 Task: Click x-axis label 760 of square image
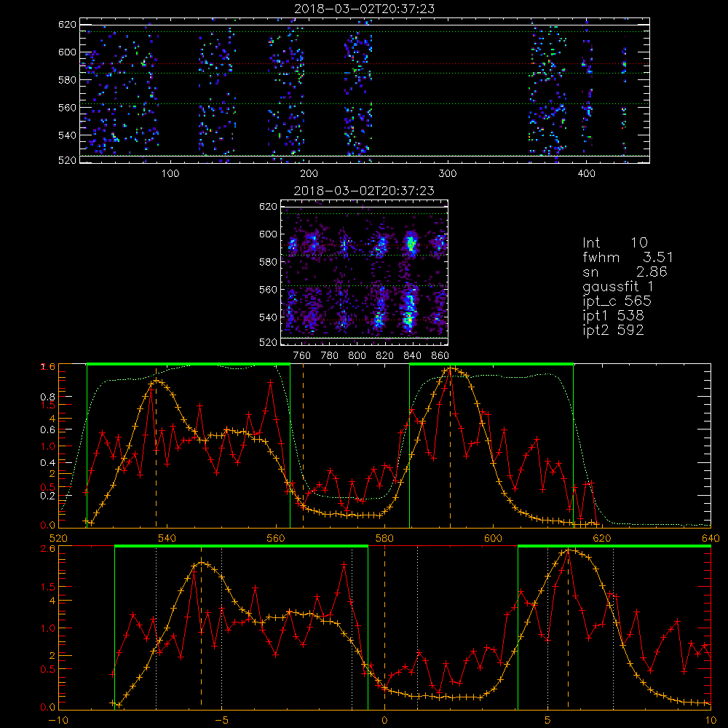(302, 356)
